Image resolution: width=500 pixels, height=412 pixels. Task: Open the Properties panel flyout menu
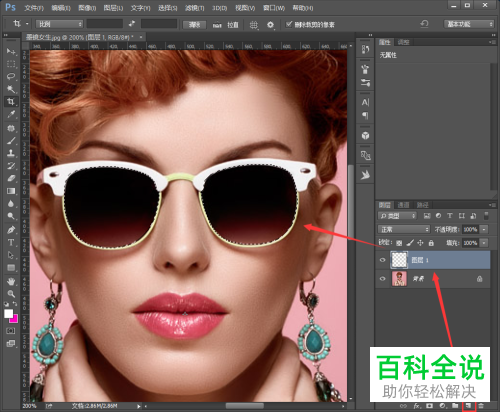tap(491, 42)
